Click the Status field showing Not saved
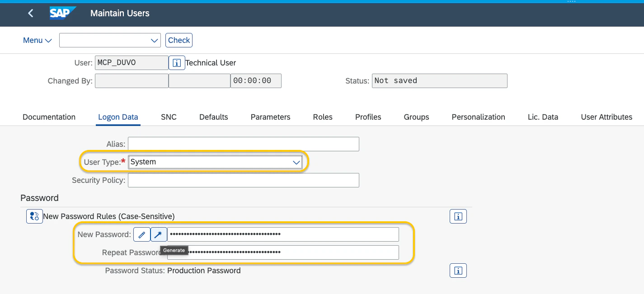Screen dimensions: 644x294 439,81
